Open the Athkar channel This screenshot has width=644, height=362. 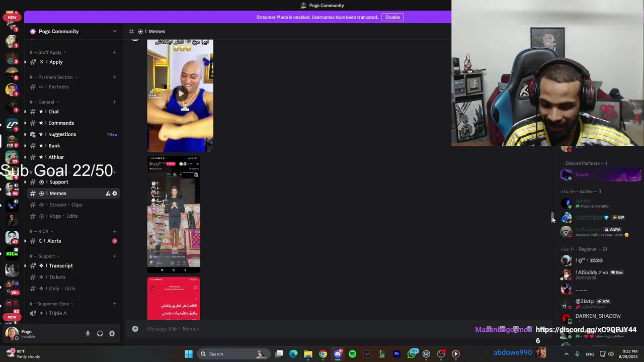coord(73,157)
